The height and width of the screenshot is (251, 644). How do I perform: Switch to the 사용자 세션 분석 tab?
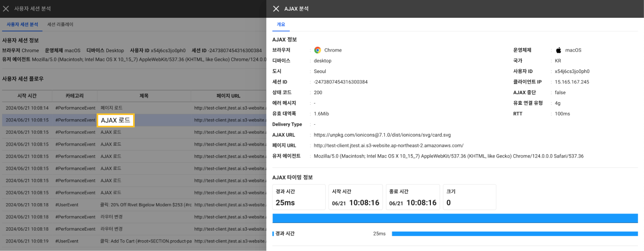pos(22,25)
